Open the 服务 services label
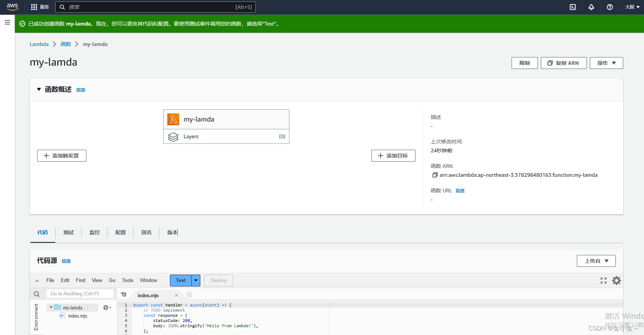644x335 pixels. pos(45,7)
